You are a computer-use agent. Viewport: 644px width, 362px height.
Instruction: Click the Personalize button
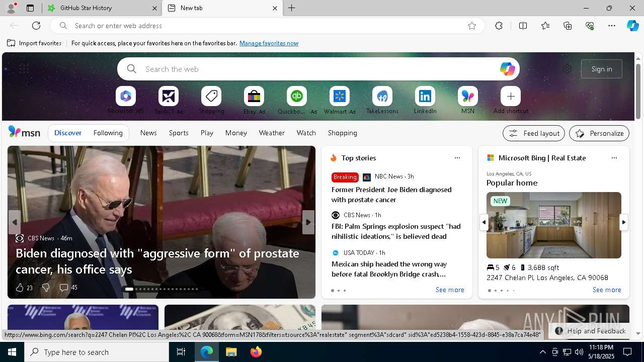coord(599,133)
